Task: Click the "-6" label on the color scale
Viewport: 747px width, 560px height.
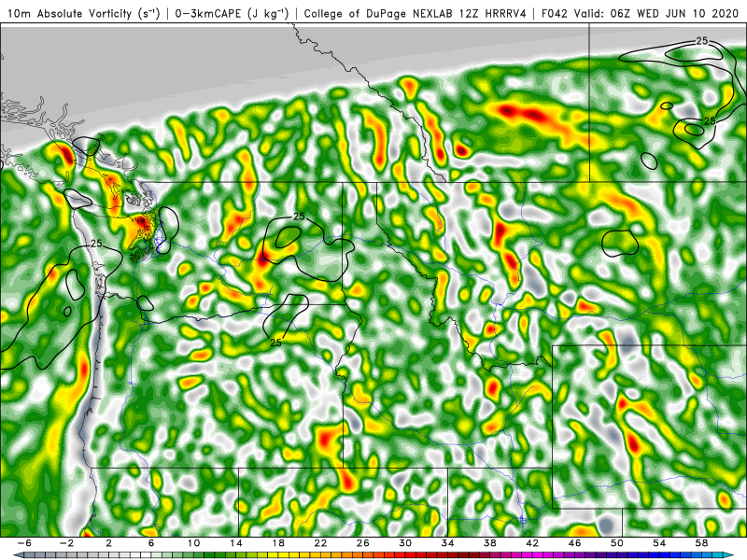Action: pyautogui.click(x=24, y=543)
